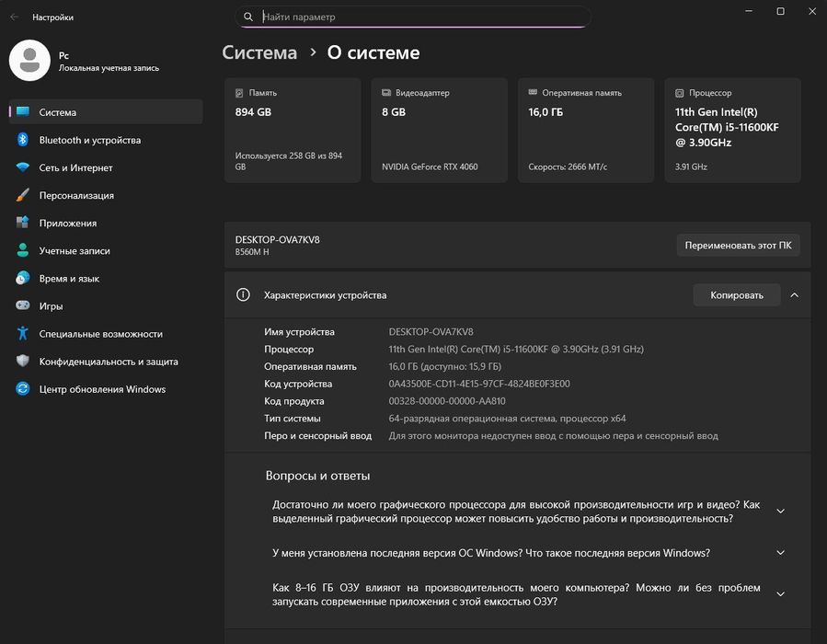This screenshot has width=827, height=644.
Task: Click the info icon beside Характеристики устройства
Action: (x=243, y=294)
